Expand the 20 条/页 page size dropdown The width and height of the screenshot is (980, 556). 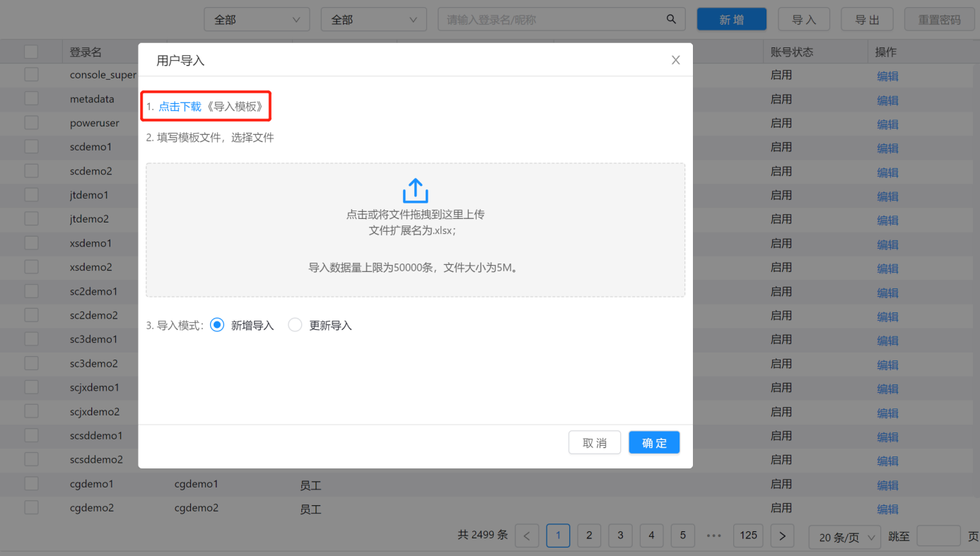[845, 537]
